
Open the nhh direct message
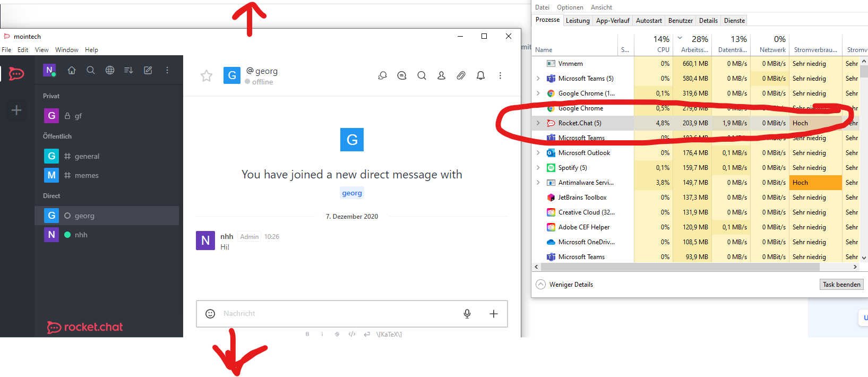coord(107,235)
